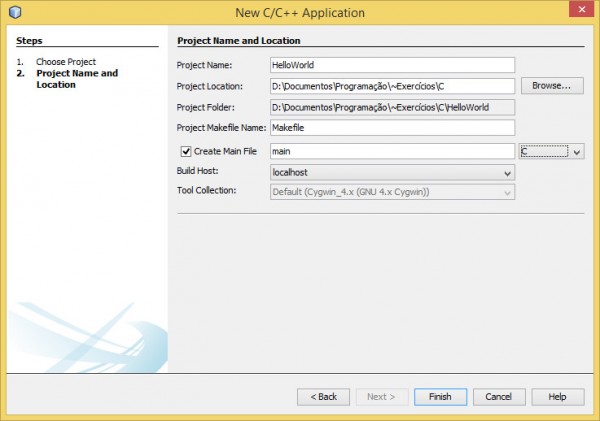Image resolution: width=600 pixels, height=421 pixels.
Task: Click the Browse... button
Action: click(x=552, y=86)
